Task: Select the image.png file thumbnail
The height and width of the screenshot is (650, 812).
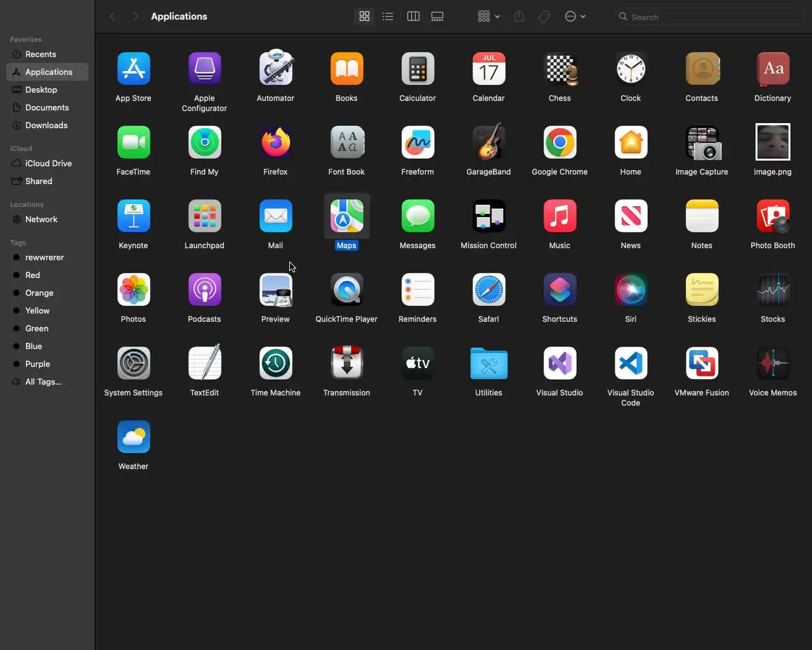Action: tap(773, 142)
